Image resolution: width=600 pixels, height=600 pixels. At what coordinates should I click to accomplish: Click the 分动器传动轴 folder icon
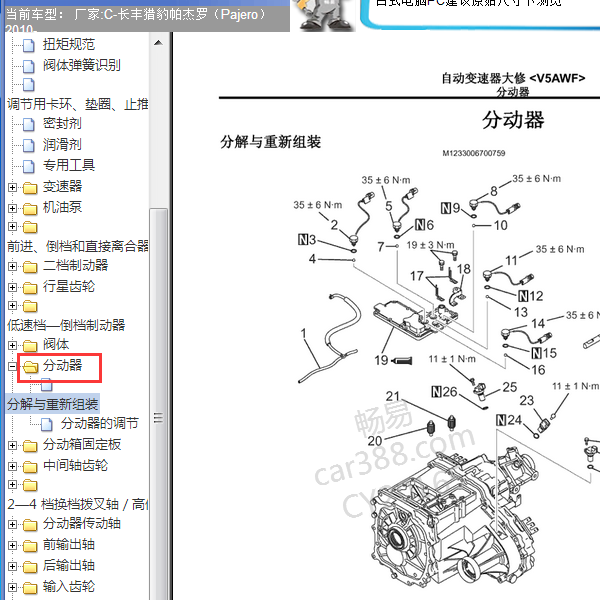(30, 525)
